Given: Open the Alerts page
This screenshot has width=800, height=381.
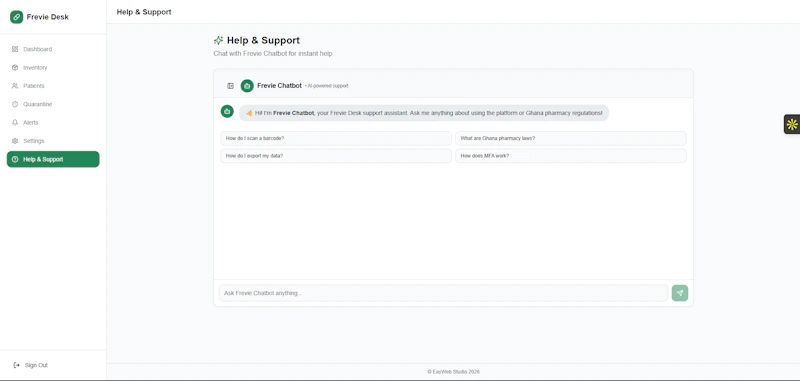Looking at the screenshot, I should (53, 123).
